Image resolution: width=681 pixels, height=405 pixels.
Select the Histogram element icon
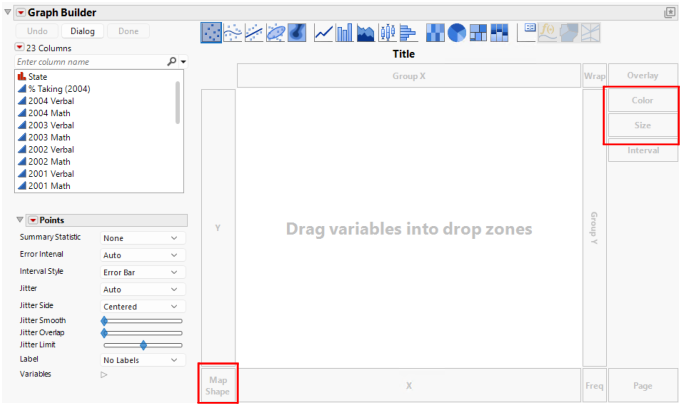pyautogui.click(x=408, y=33)
